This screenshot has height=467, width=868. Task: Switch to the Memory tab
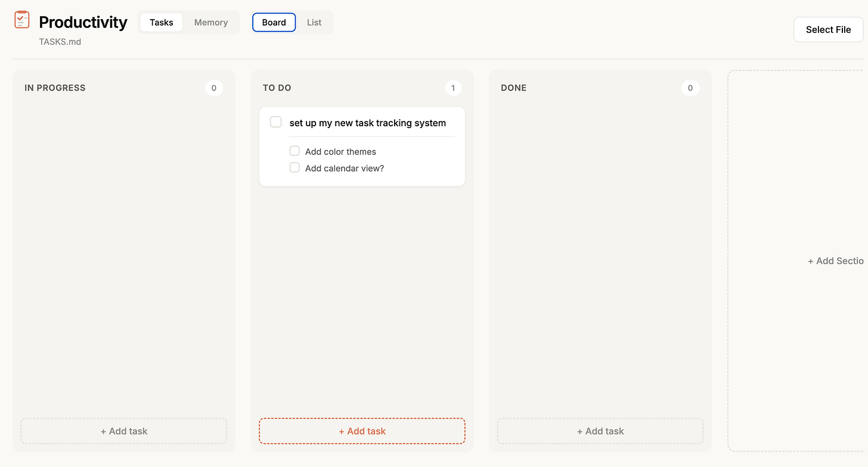click(x=210, y=22)
